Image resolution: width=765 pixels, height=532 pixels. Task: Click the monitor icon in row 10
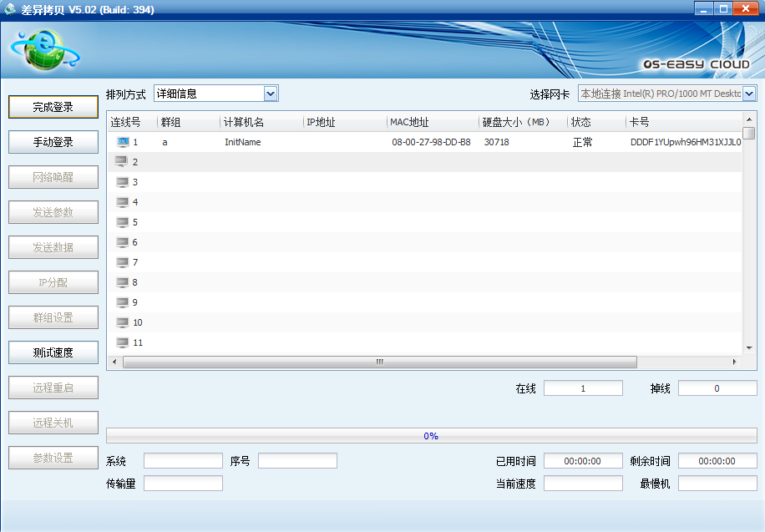click(123, 322)
